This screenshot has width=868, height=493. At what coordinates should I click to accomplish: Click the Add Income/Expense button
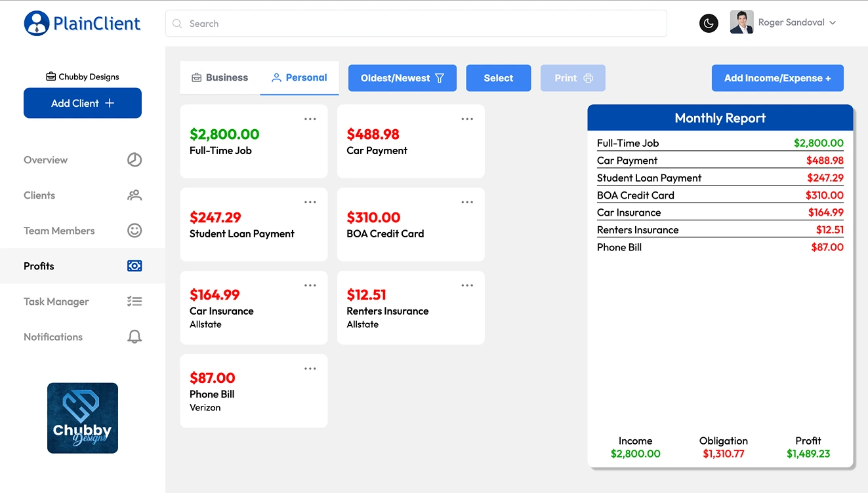(777, 77)
